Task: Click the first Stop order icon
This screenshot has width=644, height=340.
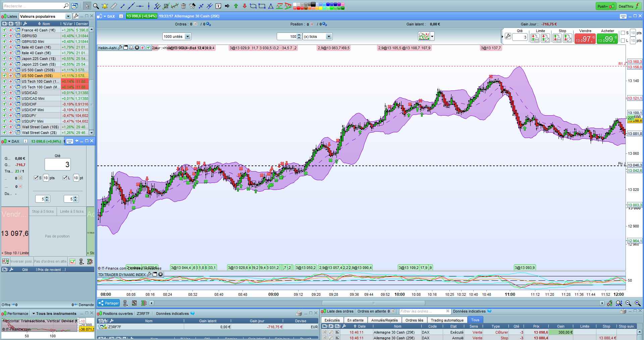Action: pos(557,39)
